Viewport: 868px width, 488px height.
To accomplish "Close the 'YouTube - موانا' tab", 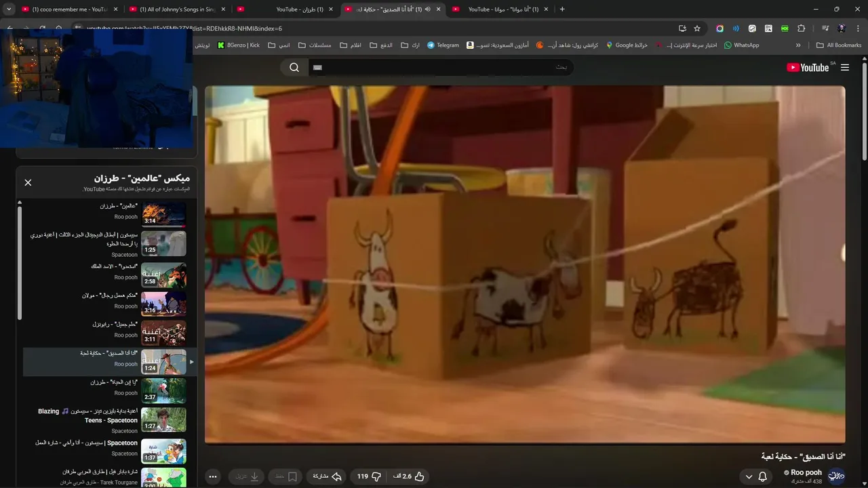I will (x=546, y=9).
